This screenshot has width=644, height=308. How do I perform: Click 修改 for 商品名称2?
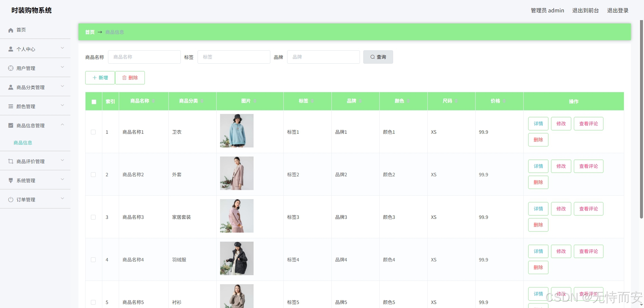pos(561,166)
